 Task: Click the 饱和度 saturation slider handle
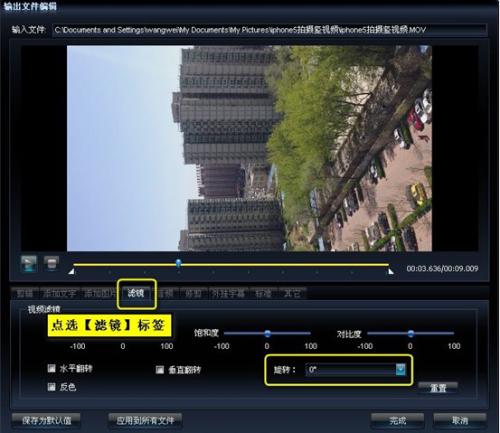267,333
